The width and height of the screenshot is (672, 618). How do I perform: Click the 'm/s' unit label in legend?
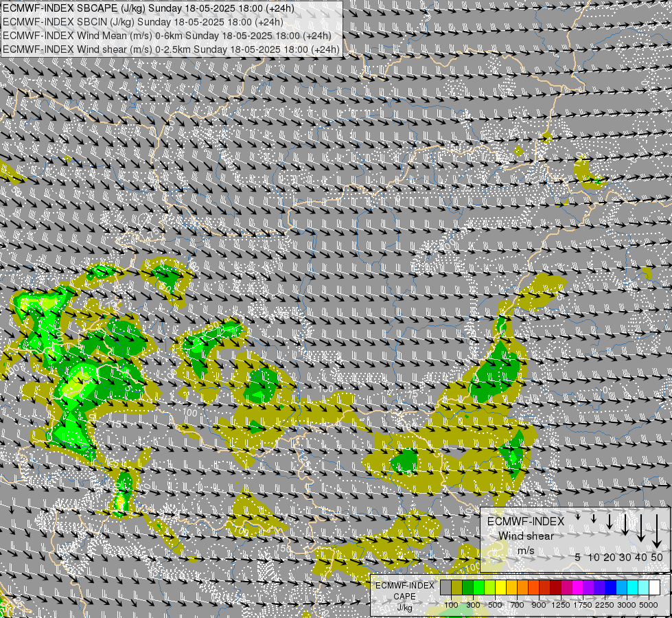pyautogui.click(x=526, y=550)
